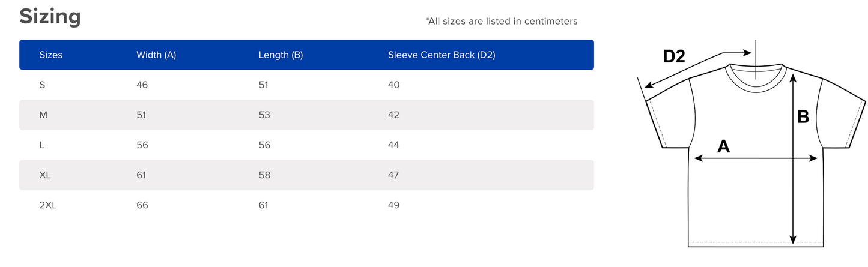Click the sleeve value 42 for size M
868x267 pixels.
tap(393, 115)
